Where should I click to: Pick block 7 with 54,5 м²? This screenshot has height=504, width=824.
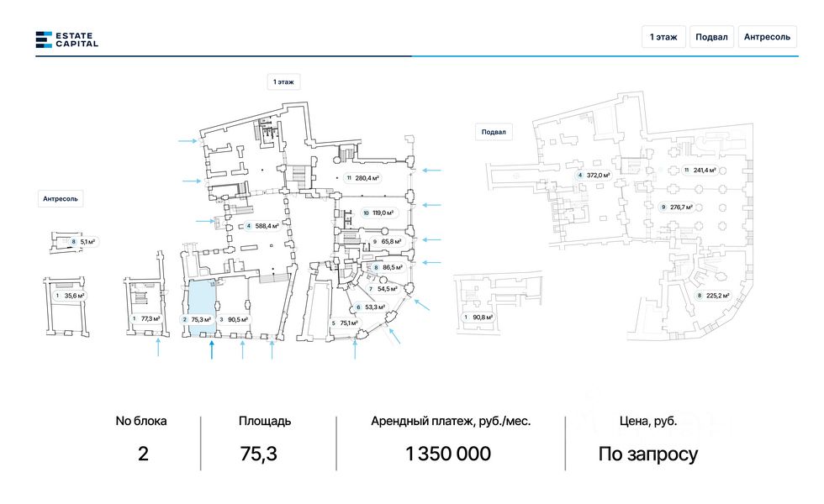[383, 289]
